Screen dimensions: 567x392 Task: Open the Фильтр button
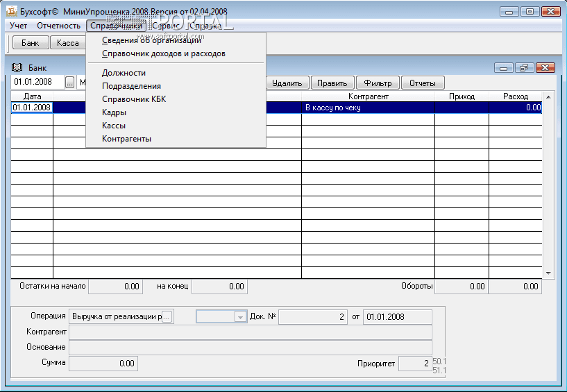378,83
